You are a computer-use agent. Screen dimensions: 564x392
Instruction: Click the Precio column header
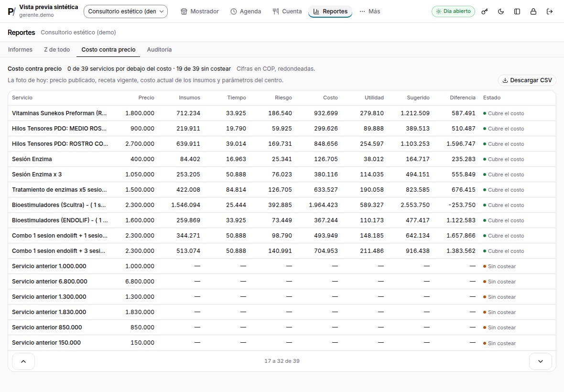pos(146,98)
